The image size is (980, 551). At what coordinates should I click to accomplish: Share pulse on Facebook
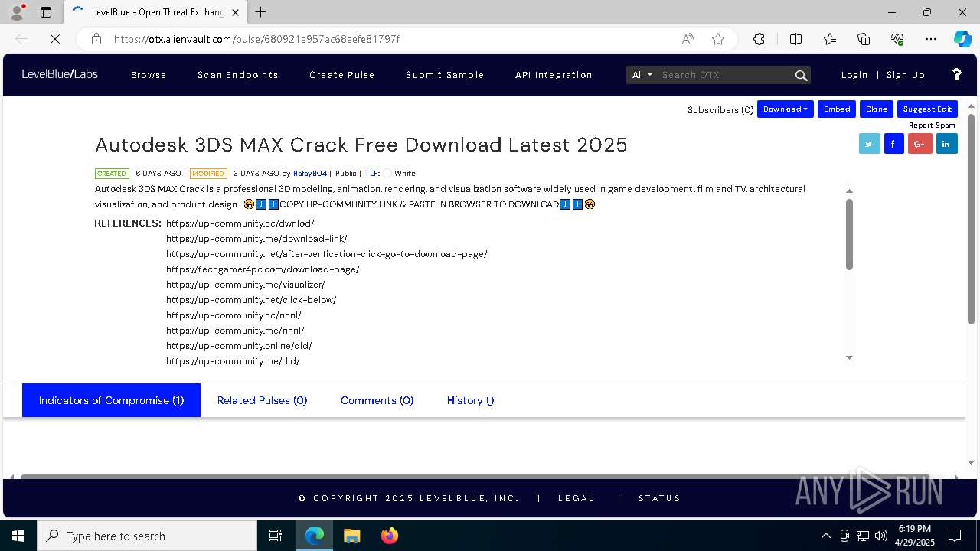click(x=894, y=143)
